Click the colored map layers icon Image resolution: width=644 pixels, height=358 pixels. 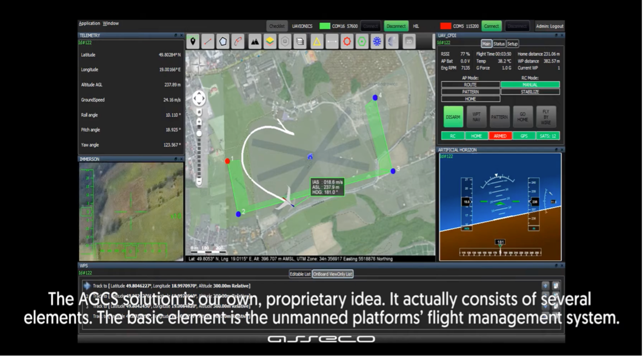270,42
